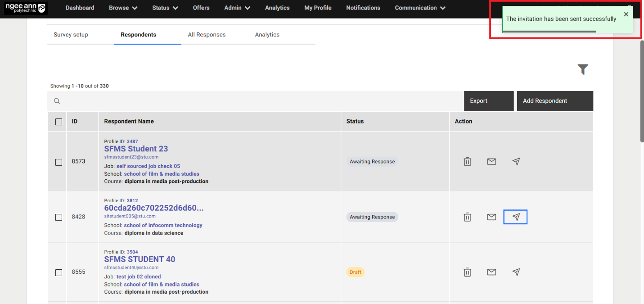Image resolution: width=644 pixels, height=304 pixels.
Task: Dismiss the invitation sent notification
Action: [626, 14]
